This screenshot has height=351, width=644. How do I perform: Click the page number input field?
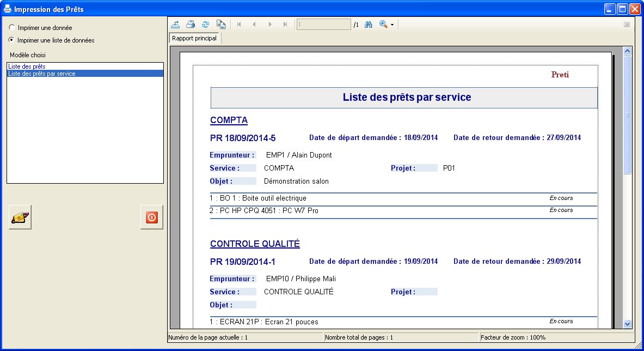tap(324, 25)
